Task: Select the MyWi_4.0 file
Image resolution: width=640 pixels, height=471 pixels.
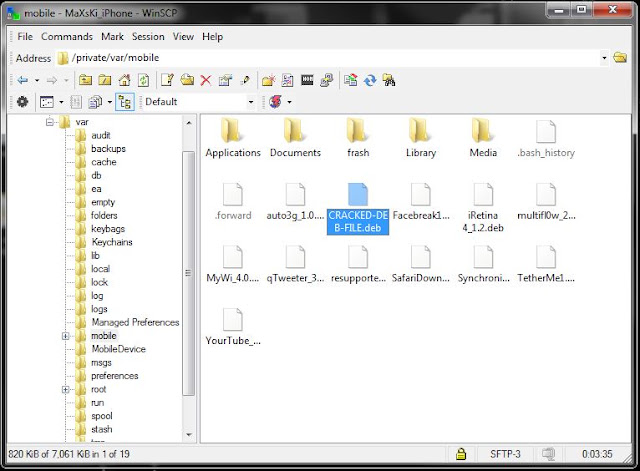Action: 233,264
